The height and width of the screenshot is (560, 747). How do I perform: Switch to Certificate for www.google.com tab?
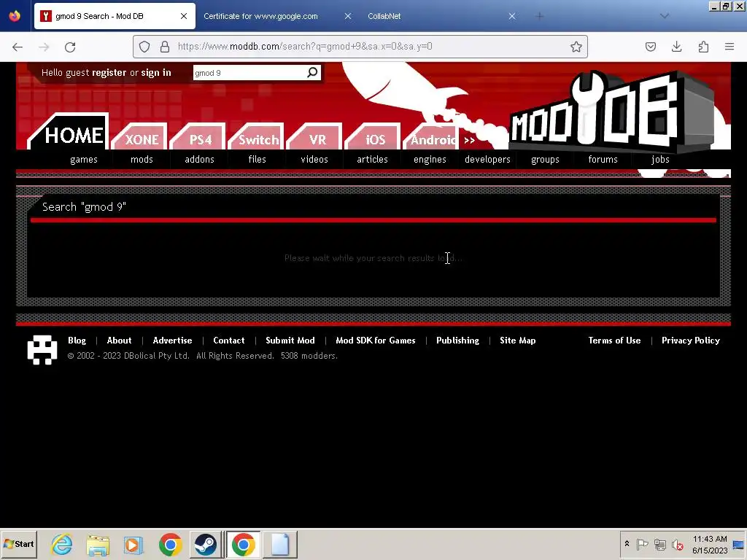click(x=260, y=16)
